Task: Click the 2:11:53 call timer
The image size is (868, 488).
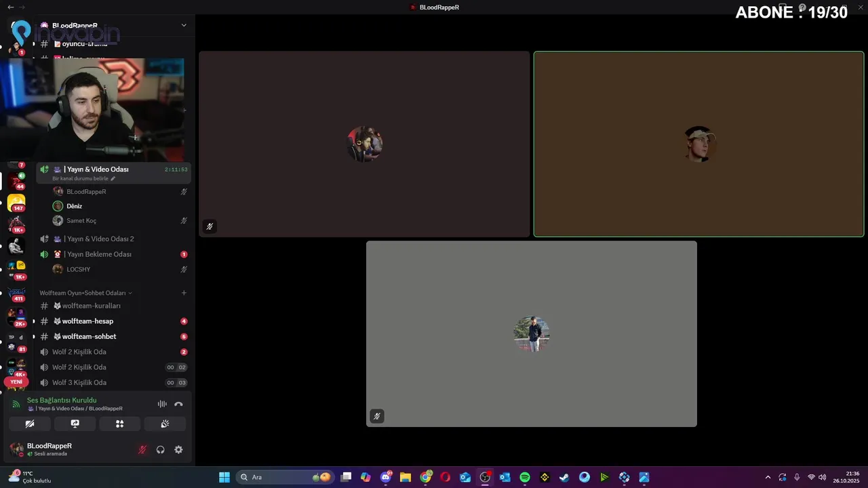Action: (x=176, y=169)
